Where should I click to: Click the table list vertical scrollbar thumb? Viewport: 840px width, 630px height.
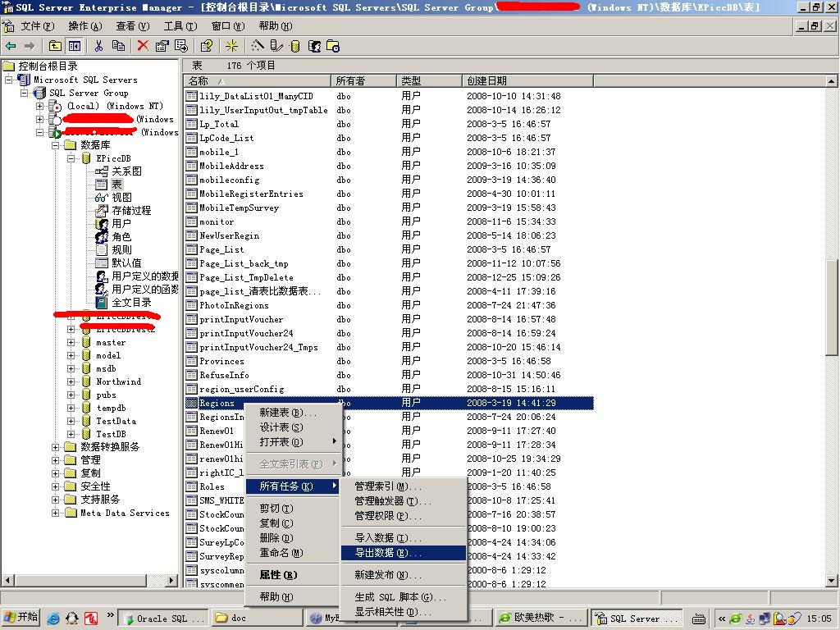(x=832, y=307)
